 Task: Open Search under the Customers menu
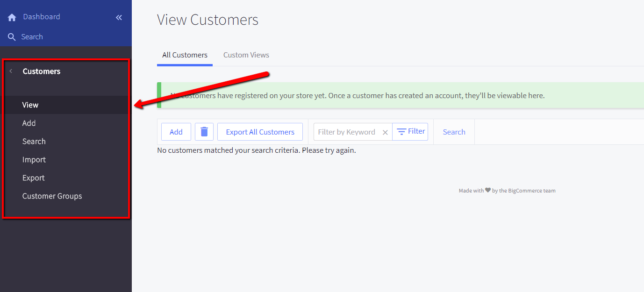34,141
